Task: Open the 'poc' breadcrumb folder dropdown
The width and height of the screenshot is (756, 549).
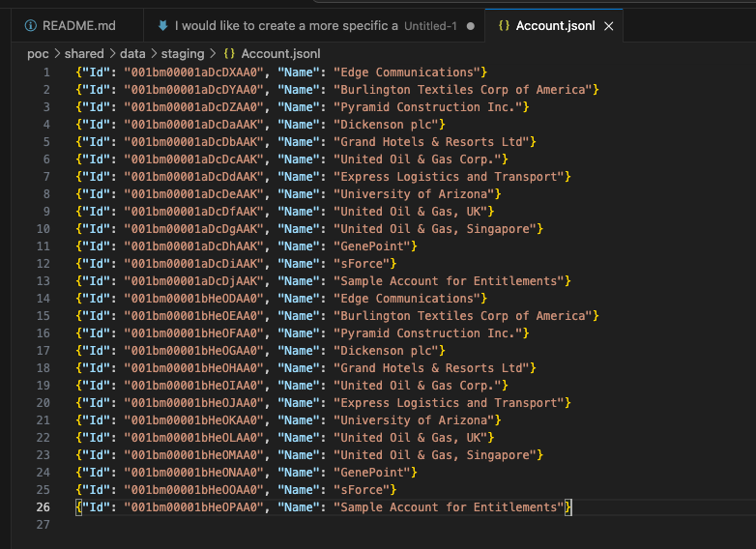Action: pyautogui.click(x=38, y=54)
